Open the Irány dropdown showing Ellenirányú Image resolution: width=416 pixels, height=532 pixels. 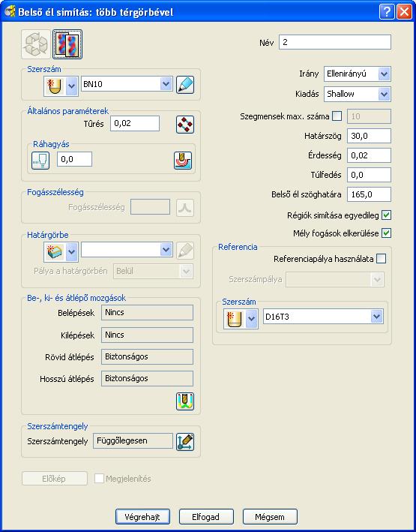pos(358,74)
